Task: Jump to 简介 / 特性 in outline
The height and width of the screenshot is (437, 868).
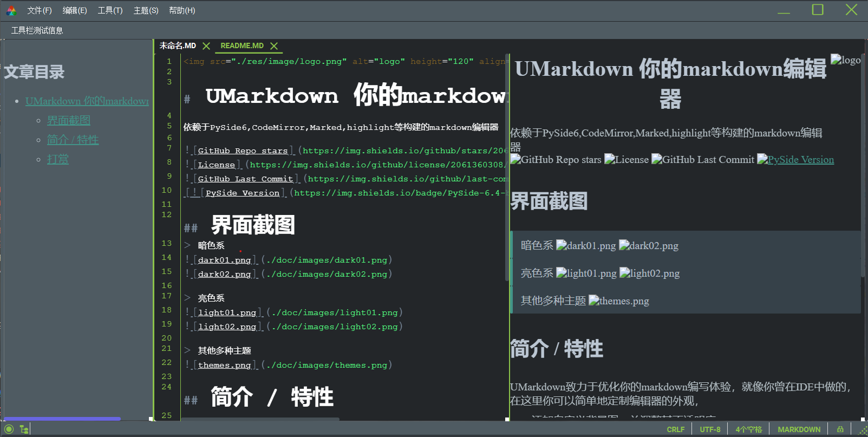Action: click(x=73, y=140)
